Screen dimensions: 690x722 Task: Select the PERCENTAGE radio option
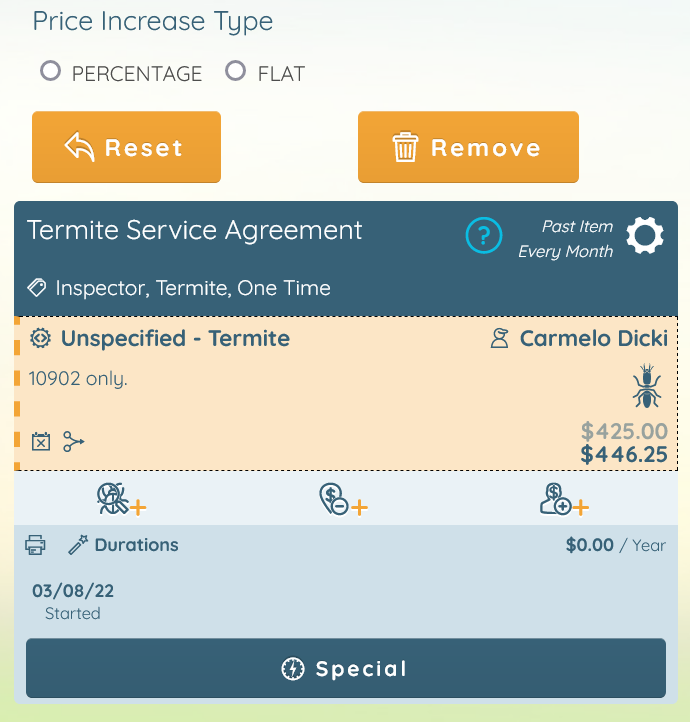click(50, 71)
